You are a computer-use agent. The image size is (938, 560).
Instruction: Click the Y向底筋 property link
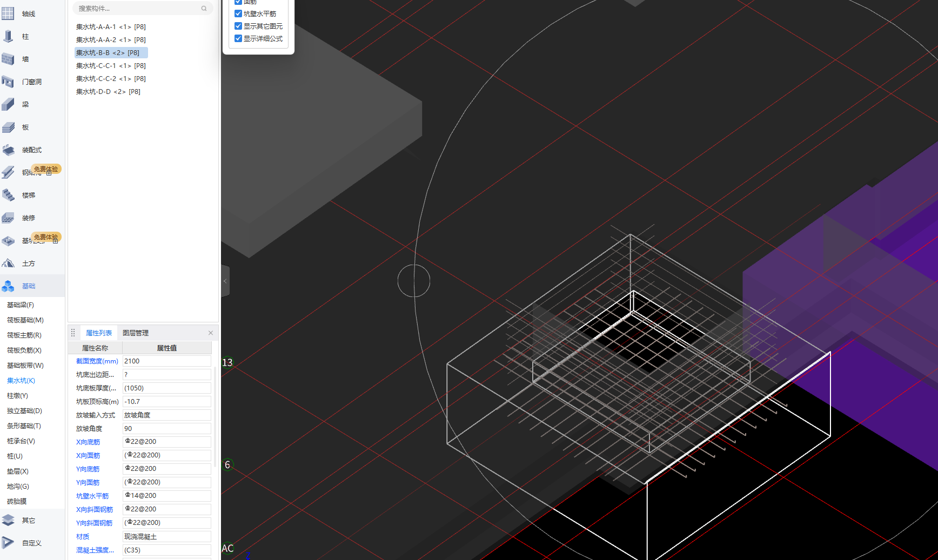[88, 469]
